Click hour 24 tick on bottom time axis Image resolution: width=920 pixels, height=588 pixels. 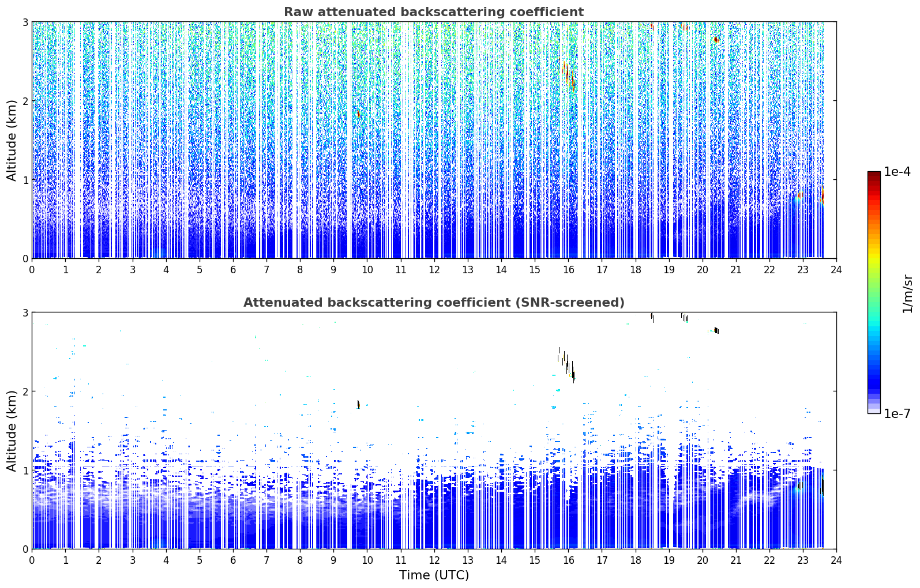836,560
